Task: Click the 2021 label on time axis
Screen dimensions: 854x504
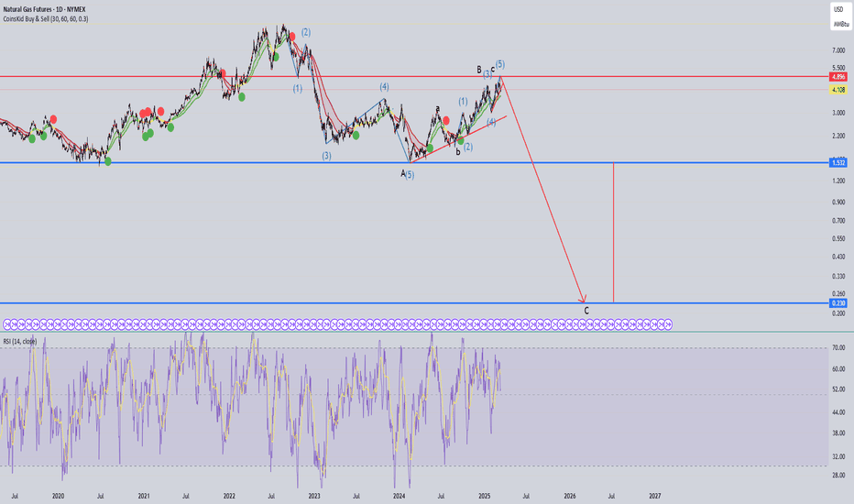Action: point(144,497)
